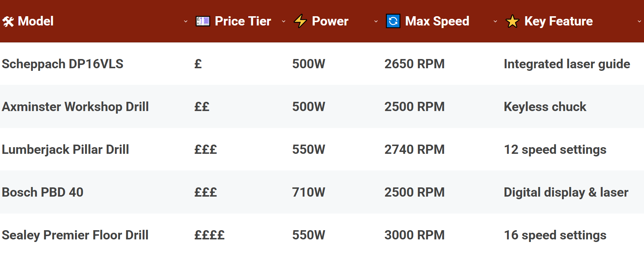Click the Axminster Workshop Drill row name

(75, 107)
